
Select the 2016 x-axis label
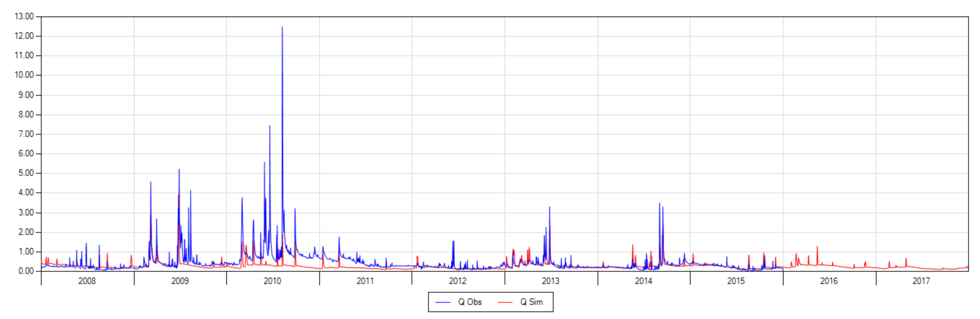(829, 281)
